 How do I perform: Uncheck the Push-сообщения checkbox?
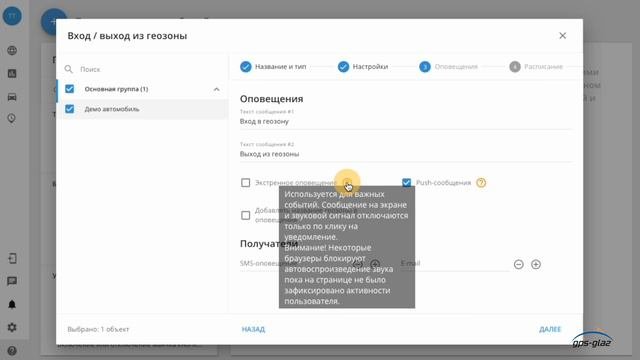tap(407, 182)
